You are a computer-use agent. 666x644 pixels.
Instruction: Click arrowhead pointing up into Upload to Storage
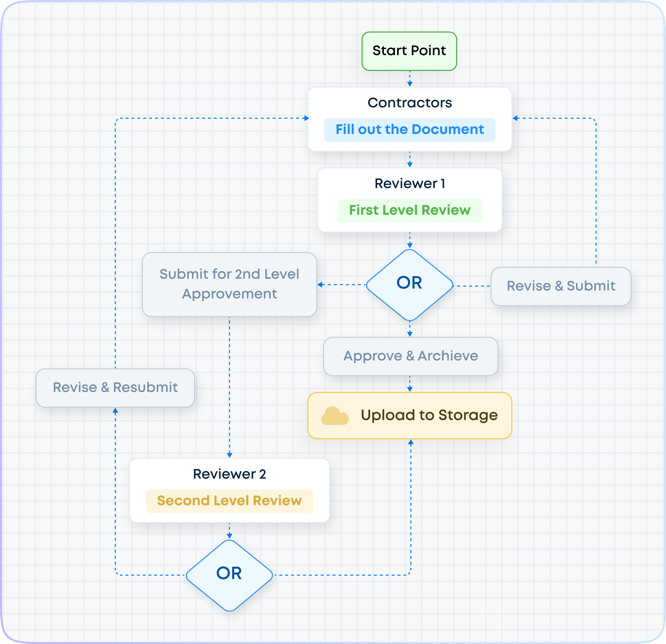(x=411, y=442)
